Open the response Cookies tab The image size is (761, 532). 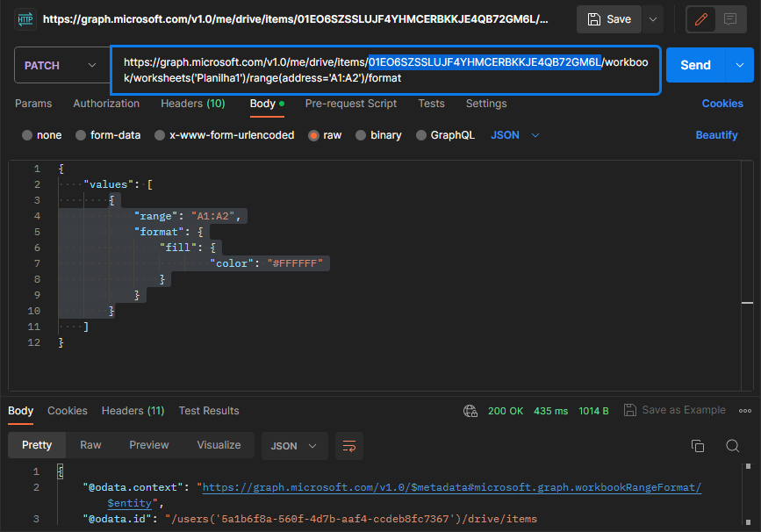68,411
